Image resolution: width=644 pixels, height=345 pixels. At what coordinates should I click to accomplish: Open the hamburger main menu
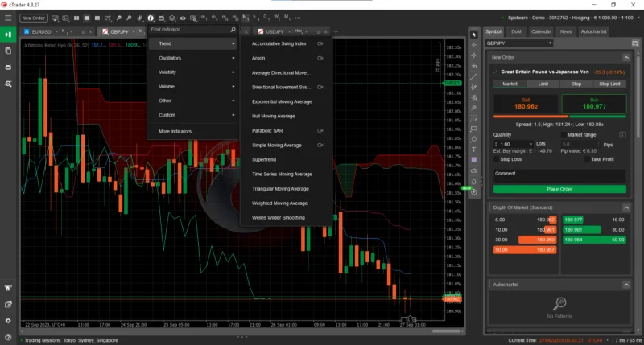7,17
